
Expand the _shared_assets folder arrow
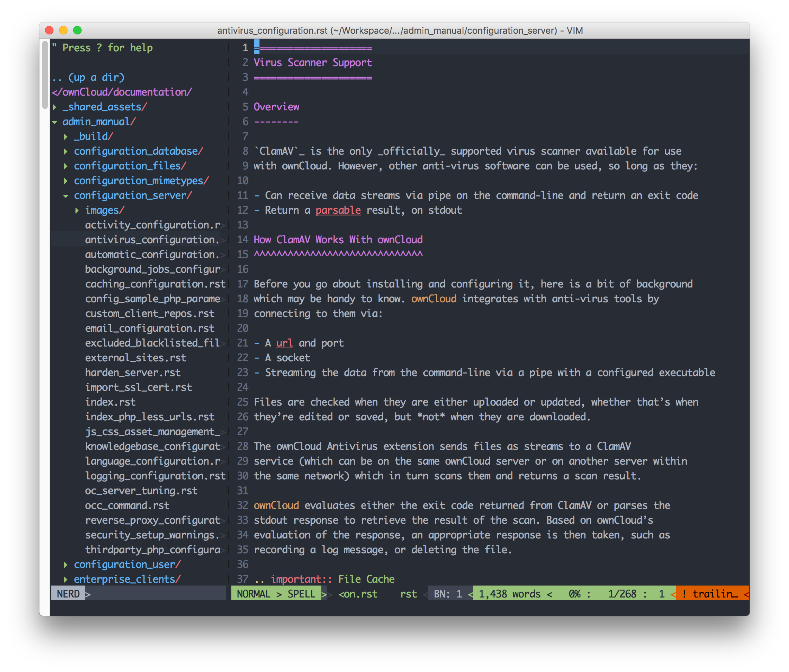(54, 107)
